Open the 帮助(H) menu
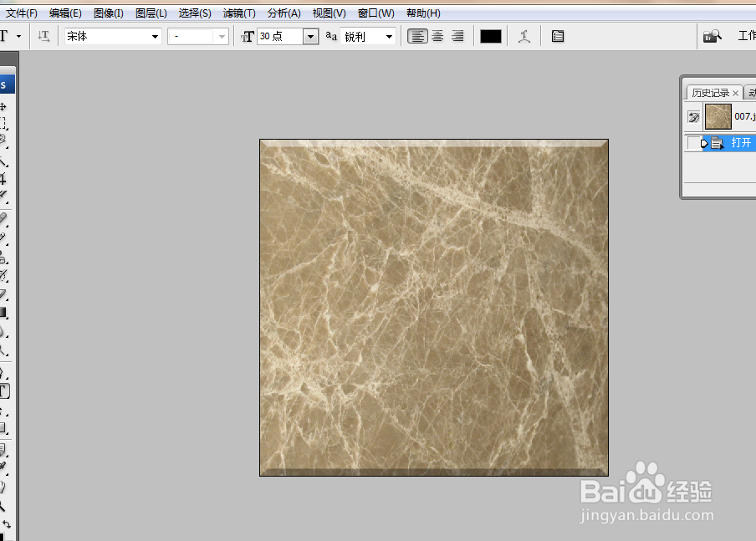Viewport: 756px width, 541px height. click(x=423, y=13)
